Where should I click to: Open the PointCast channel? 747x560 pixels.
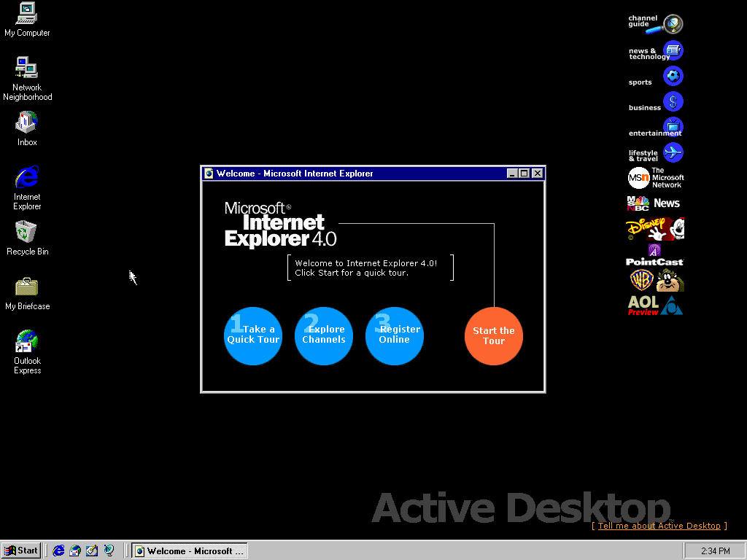tap(654, 256)
